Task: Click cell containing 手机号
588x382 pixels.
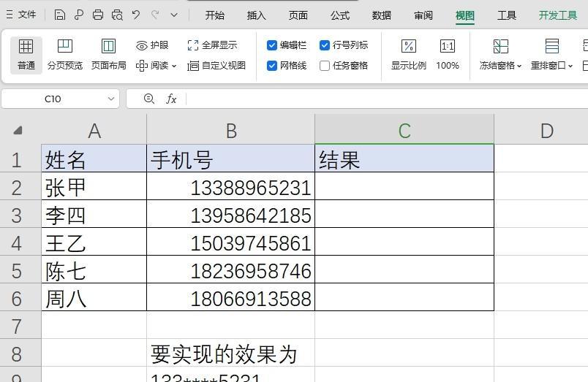Action: tap(230, 158)
